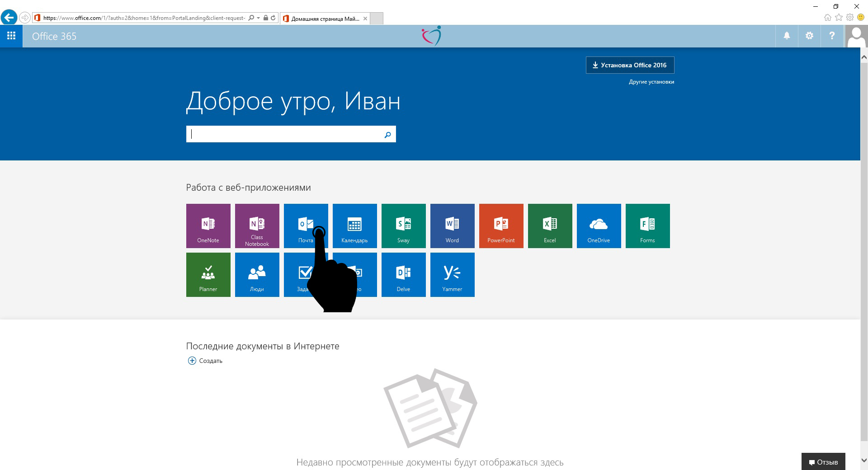Open the Planner tile
The width and height of the screenshot is (868, 470).
click(x=208, y=274)
